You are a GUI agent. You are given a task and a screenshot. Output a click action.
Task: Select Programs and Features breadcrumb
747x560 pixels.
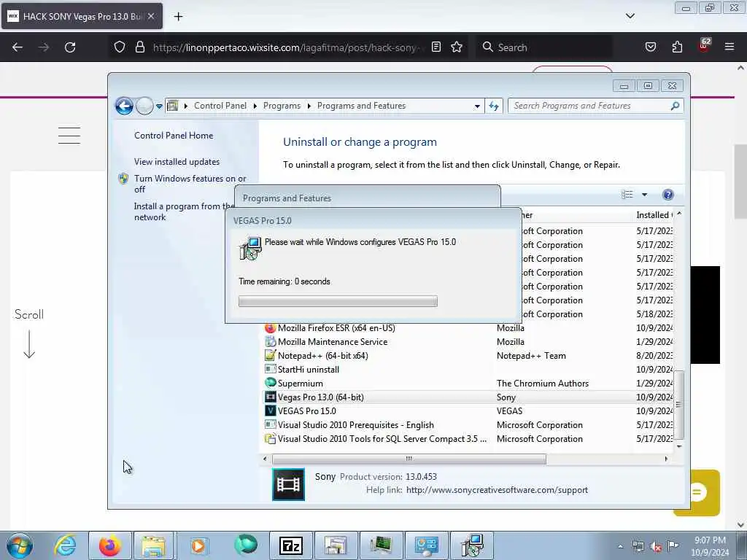(361, 106)
